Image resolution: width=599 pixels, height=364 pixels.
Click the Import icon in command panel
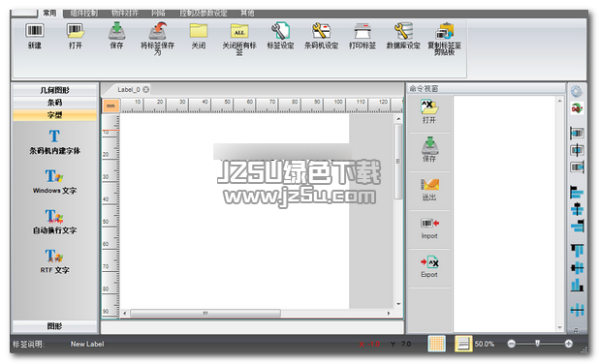coord(429,227)
